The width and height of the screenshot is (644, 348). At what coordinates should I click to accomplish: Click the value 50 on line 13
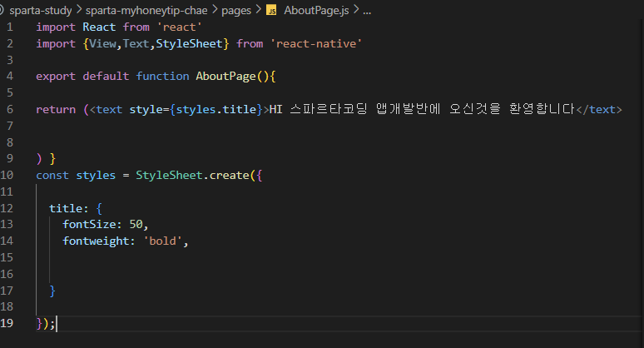click(x=136, y=224)
